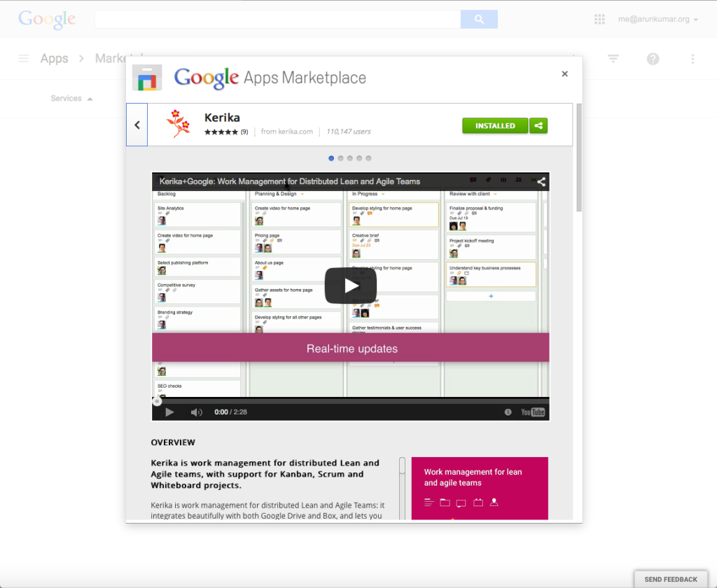Screen dimensions: 717x588
Task: Open the three-dot more options menu
Action: click(x=692, y=59)
